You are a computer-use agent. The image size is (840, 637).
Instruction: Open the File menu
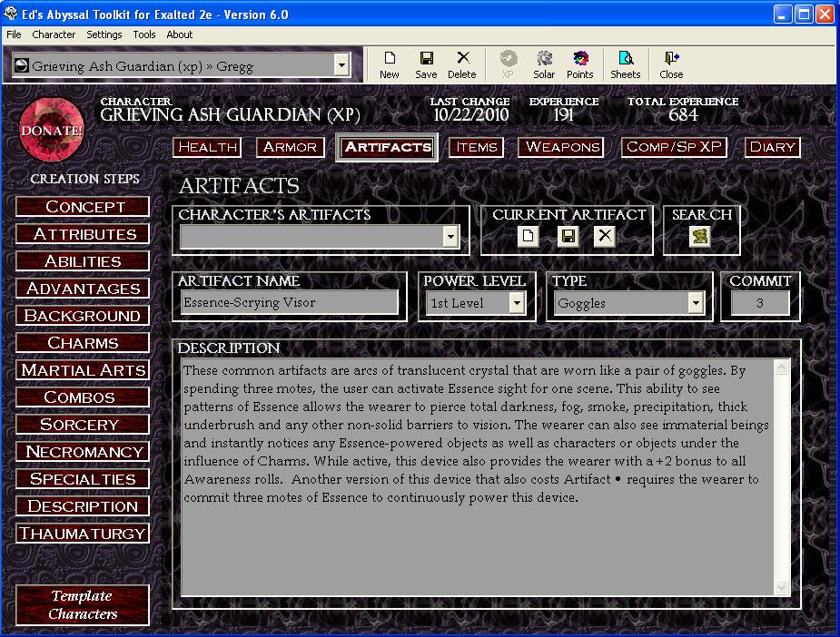14,34
